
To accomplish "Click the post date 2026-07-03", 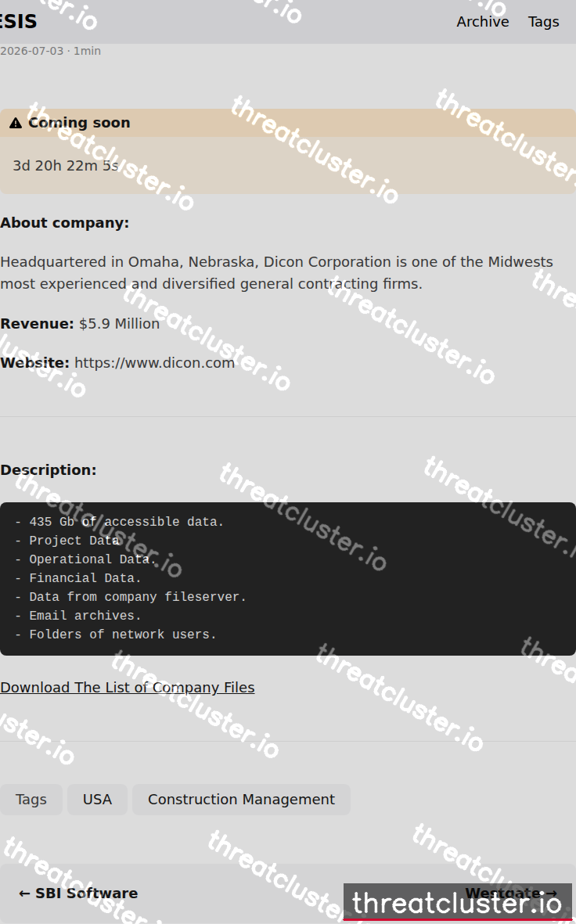I will 32,51.
